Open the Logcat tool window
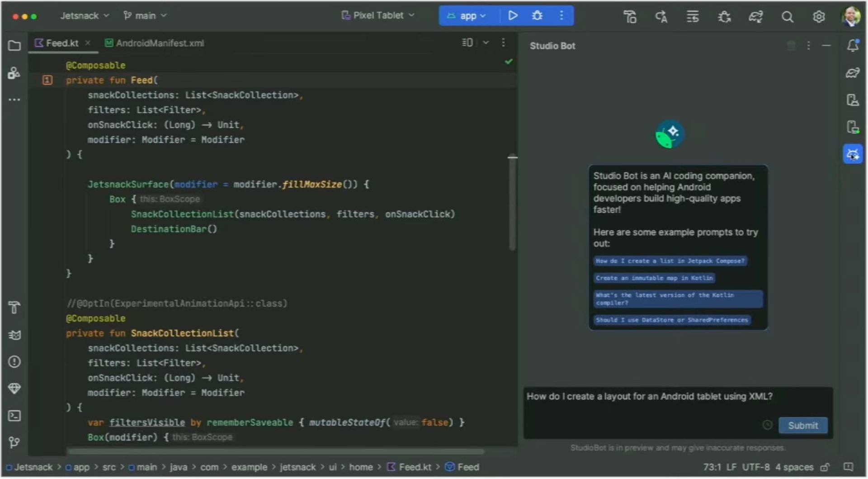This screenshot has width=868, height=479. pos(14,335)
